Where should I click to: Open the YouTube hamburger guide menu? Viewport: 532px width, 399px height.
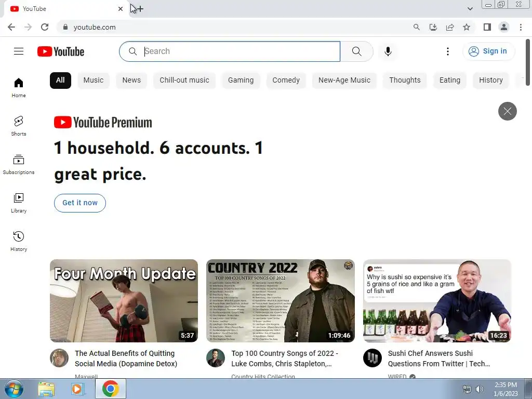pyautogui.click(x=19, y=51)
